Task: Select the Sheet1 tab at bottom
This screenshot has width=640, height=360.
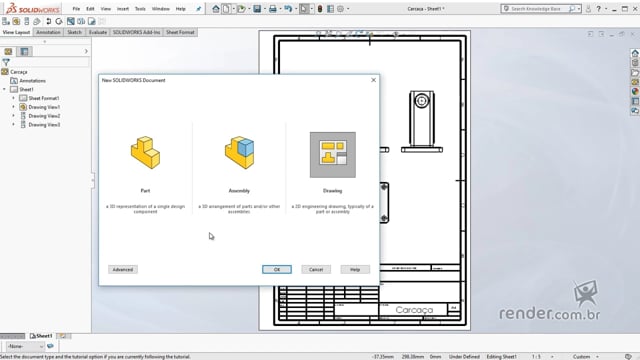Action: tap(41, 336)
